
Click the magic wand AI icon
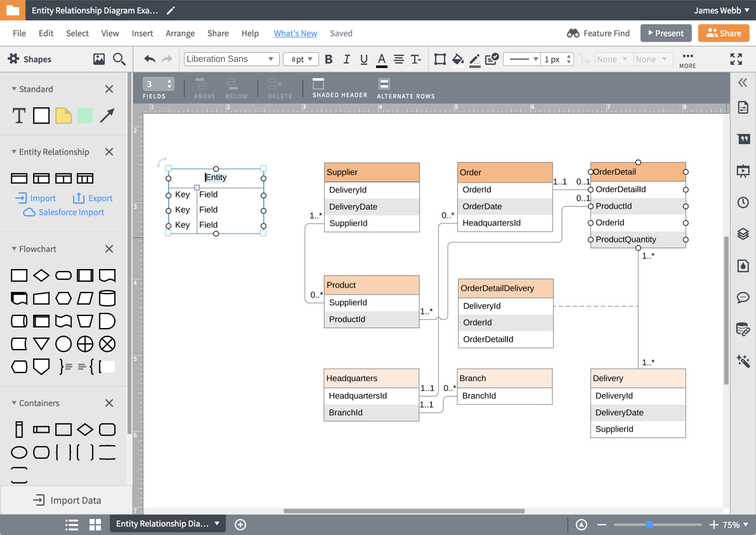click(x=743, y=361)
